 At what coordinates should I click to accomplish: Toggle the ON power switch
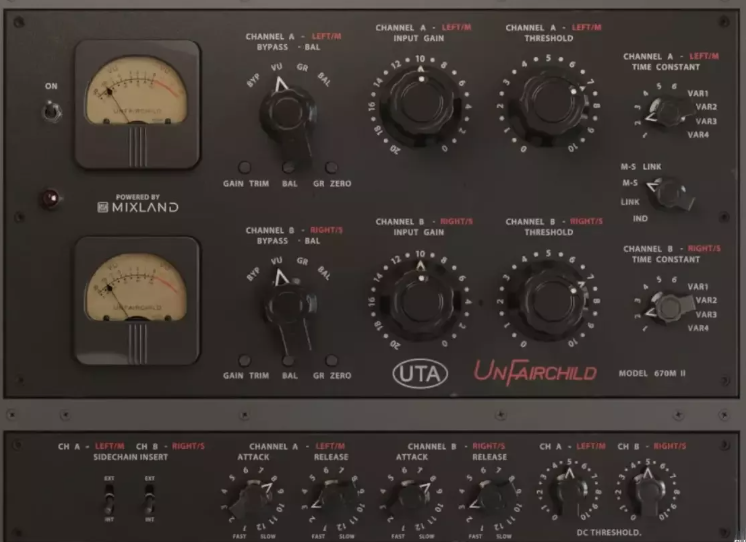click(x=51, y=111)
